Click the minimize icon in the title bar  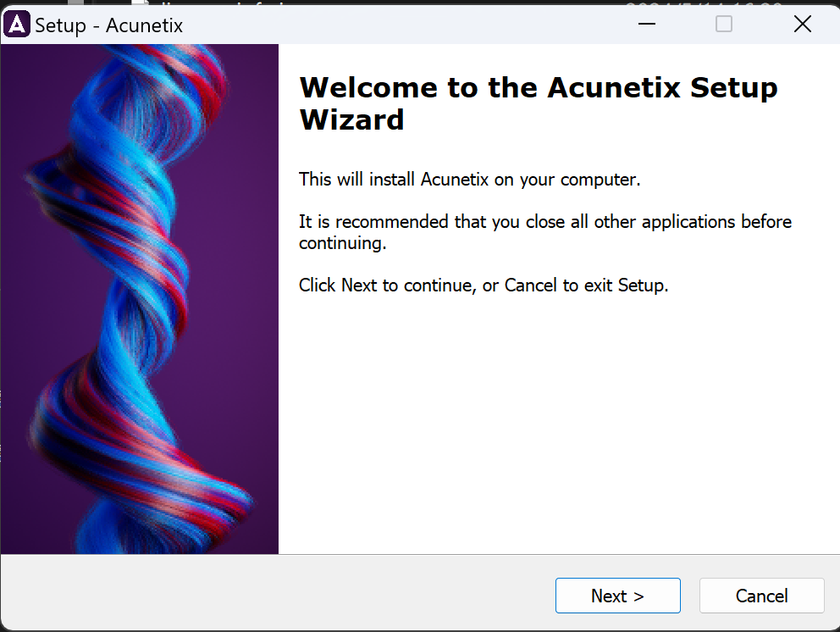pyautogui.click(x=646, y=25)
